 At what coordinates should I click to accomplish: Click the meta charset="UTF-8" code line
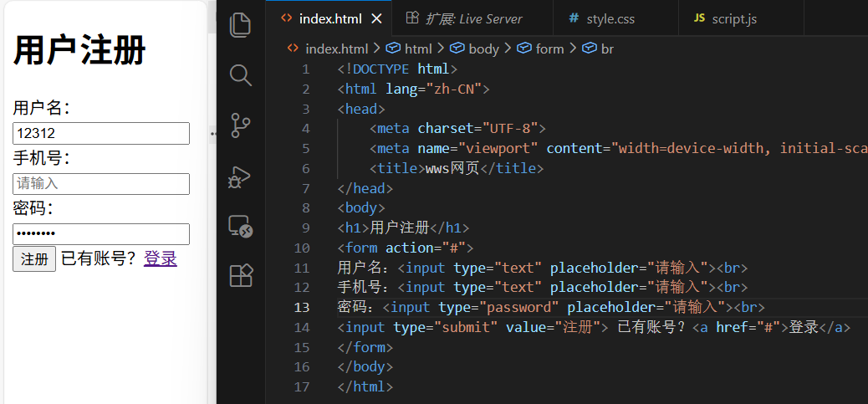coord(457,129)
